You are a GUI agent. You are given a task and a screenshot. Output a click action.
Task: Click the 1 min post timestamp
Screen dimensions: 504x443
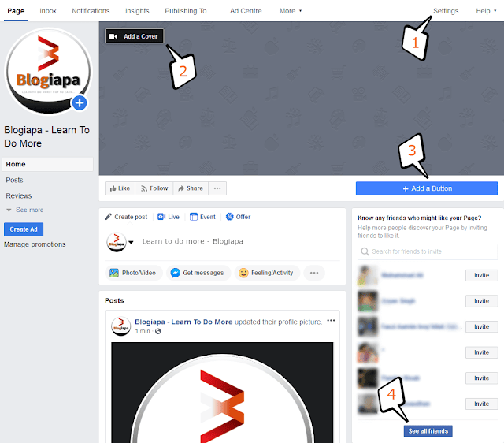coord(143,331)
